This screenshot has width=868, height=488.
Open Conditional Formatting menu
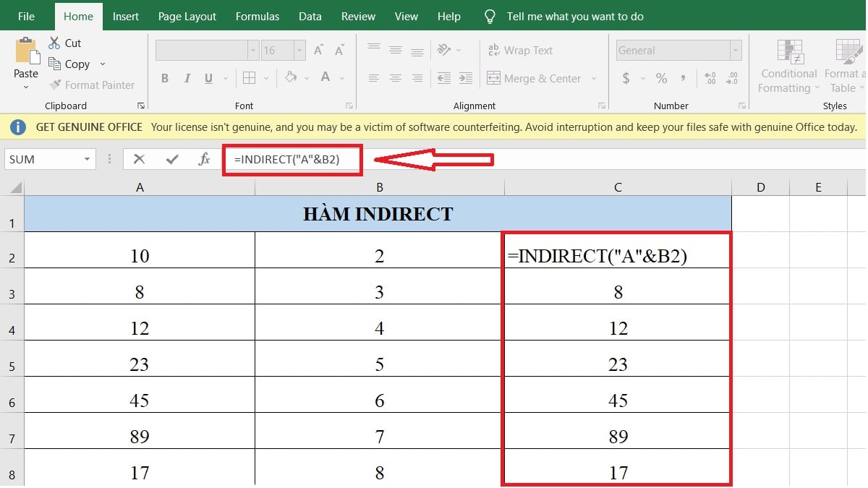pyautogui.click(x=789, y=67)
